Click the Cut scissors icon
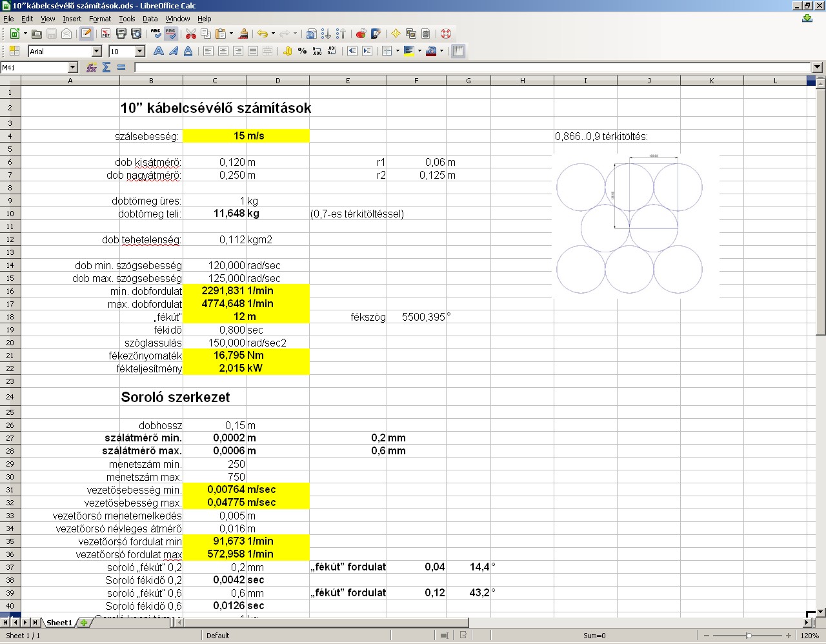This screenshot has width=826, height=644. (x=190, y=34)
